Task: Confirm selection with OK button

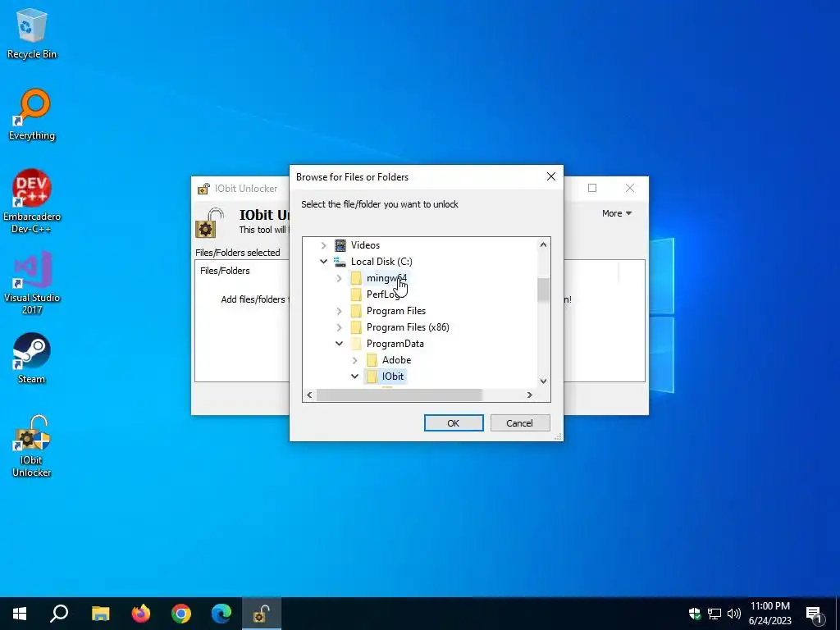Action: pos(453,423)
